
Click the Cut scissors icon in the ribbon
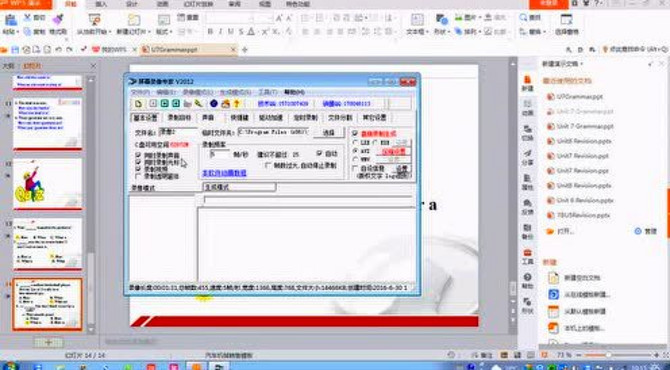[x=28, y=18]
